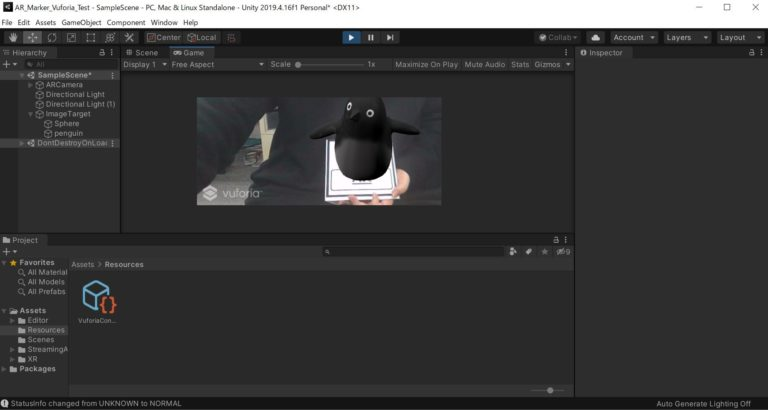This screenshot has width=768, height=410.
Task: Open Hierarchy panel options menu
Action: [112, 52]
